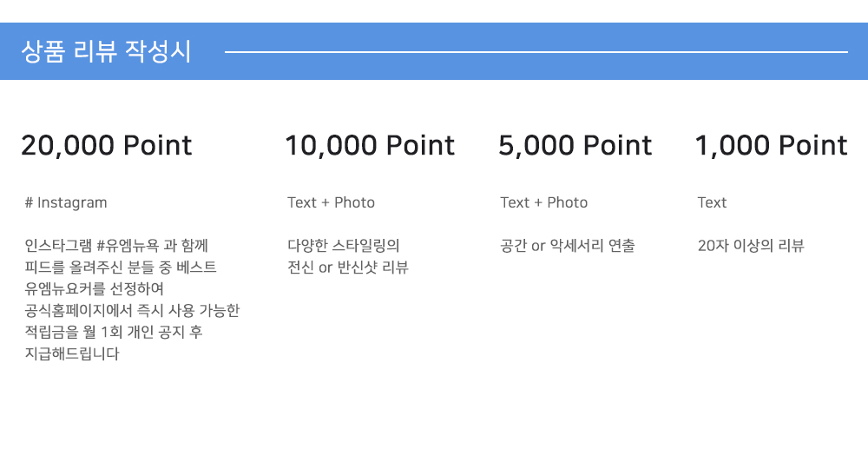
Task: Click the 전신 or 반신샷 리뷰 text
Action: pos(348,267)
